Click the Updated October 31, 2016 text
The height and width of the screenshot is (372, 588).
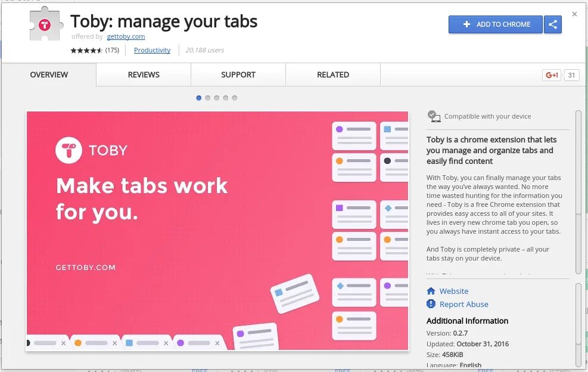point(468,344)
